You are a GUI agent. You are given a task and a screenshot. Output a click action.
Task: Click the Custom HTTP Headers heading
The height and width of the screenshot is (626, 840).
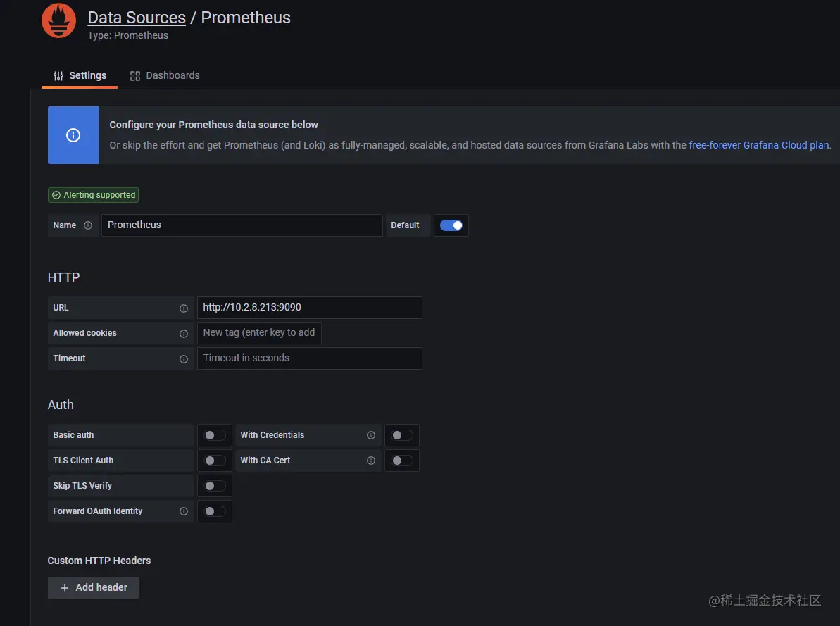tap(99, 561)
